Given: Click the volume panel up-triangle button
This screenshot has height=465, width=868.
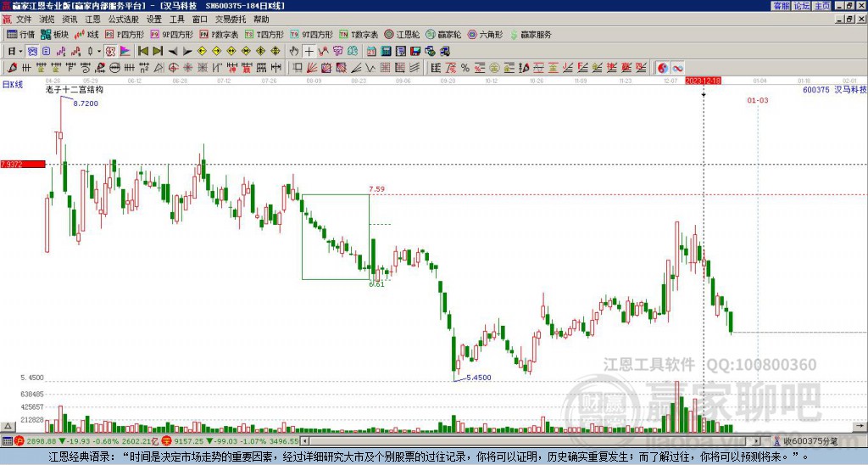Looking at the screenshot, I should tap(8, 426).
